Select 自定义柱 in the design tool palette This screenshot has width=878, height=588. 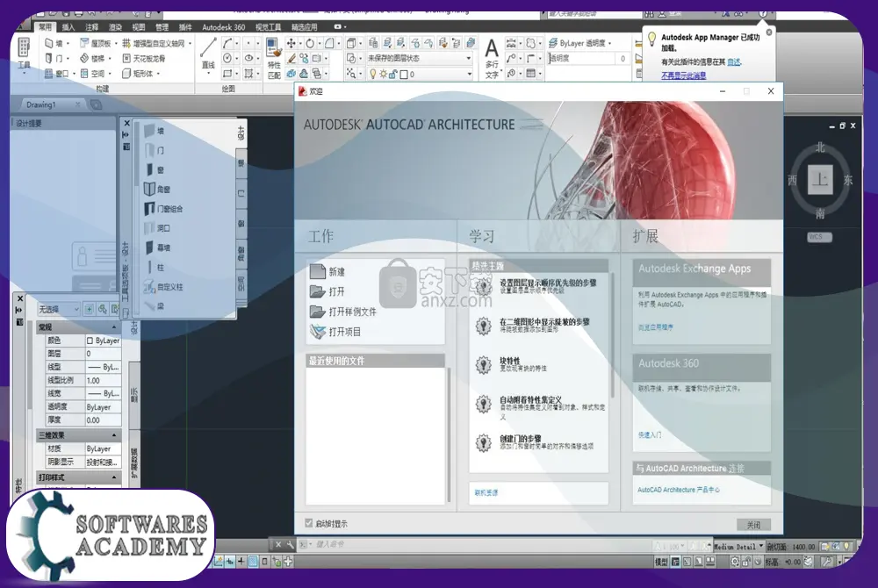pyautogui.click(x=163, y=286)
